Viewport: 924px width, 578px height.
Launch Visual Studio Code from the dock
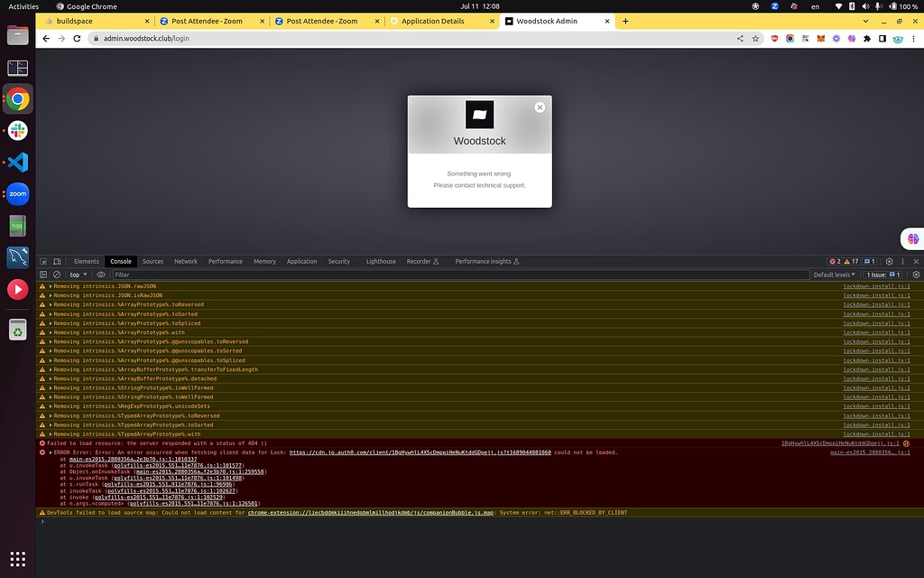18,163
